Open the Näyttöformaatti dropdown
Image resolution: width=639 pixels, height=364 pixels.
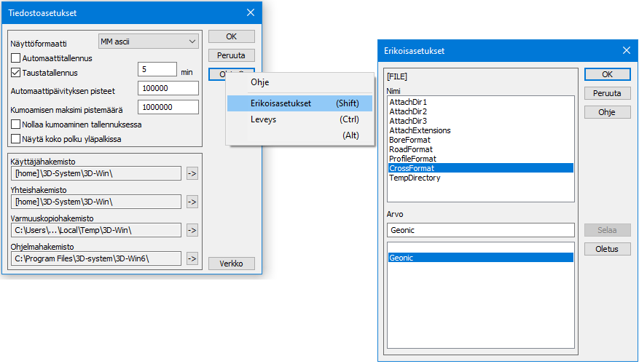coord(148,41)
